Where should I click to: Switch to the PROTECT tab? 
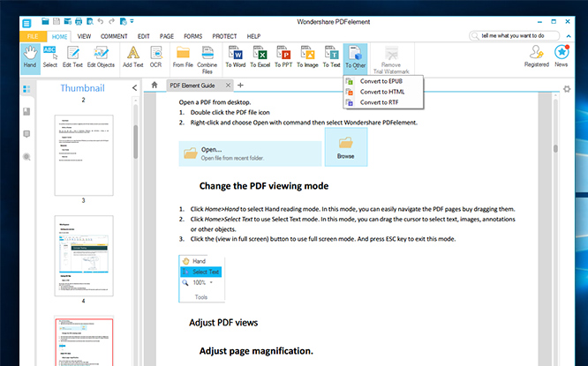[224, 36]
